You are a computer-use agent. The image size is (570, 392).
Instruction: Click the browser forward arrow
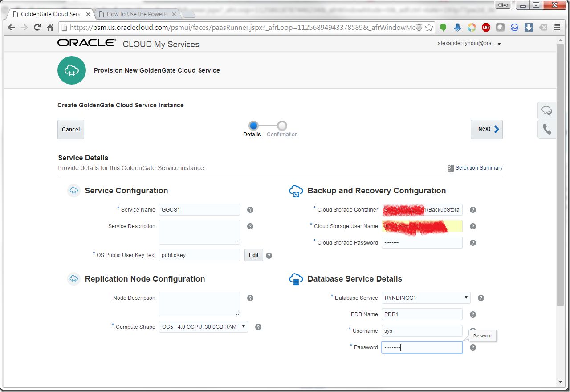[24, 28]
